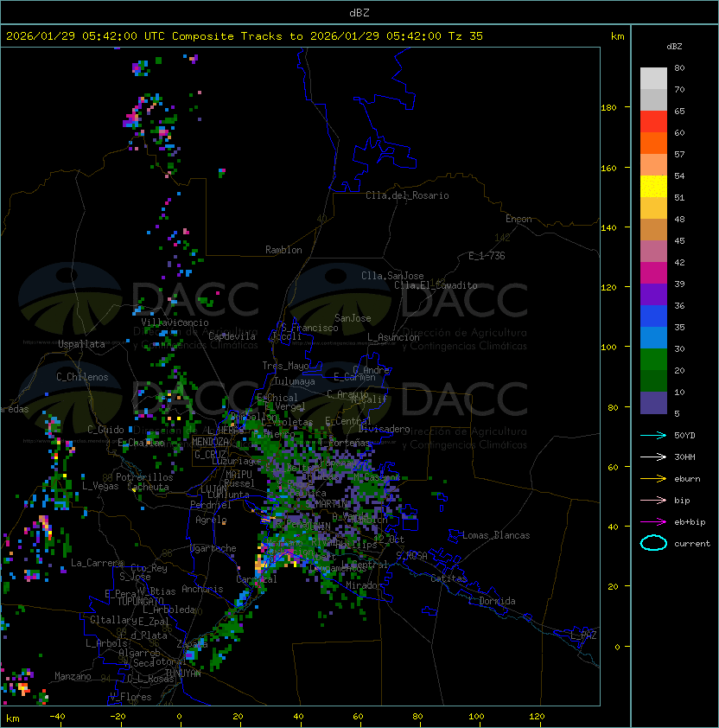Click the '30HM' legend label
This screenshot has height=728, width=719.
coord(684,457)
